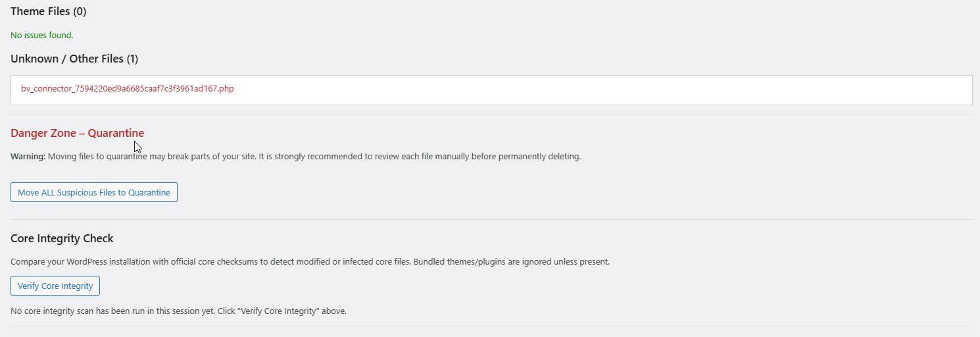Select the bv_connector PHP file entry

[127, 89]
